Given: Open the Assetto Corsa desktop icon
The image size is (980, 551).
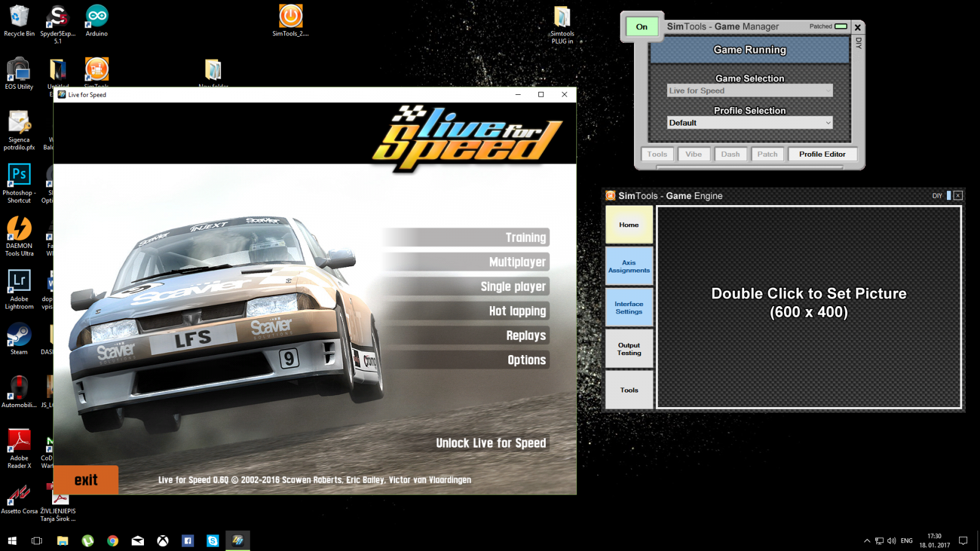Looking at the screenshot, I should point(19,499).
